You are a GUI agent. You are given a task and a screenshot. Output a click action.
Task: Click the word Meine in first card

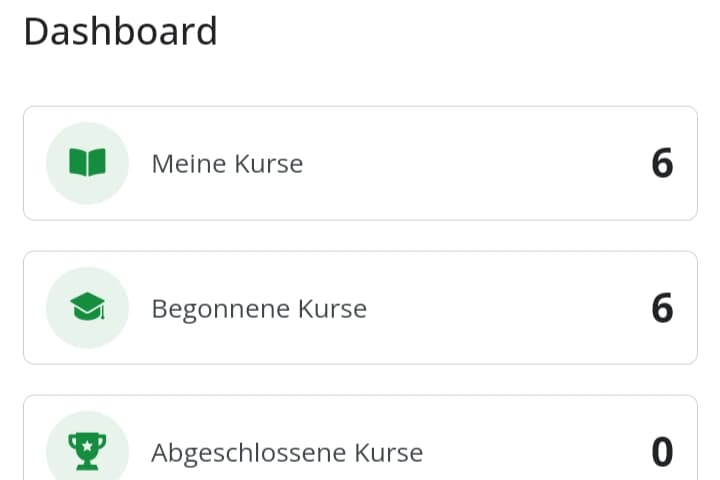189,164
